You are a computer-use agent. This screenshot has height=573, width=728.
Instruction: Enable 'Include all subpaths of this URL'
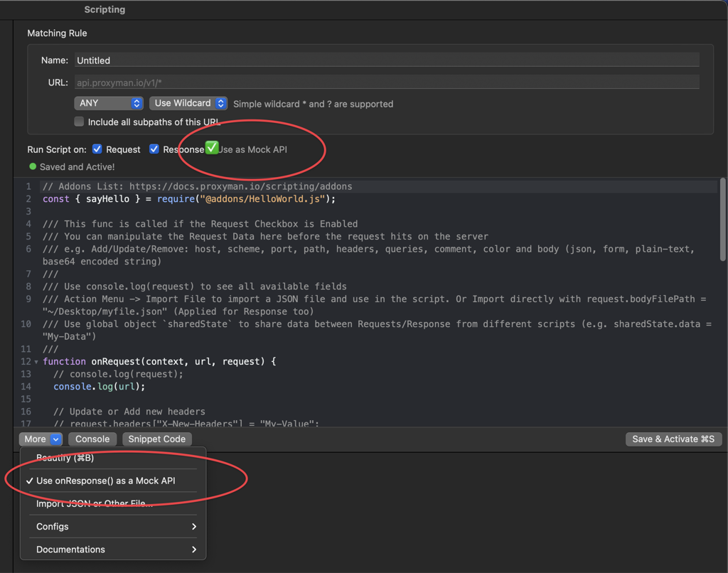click(79, 121)
